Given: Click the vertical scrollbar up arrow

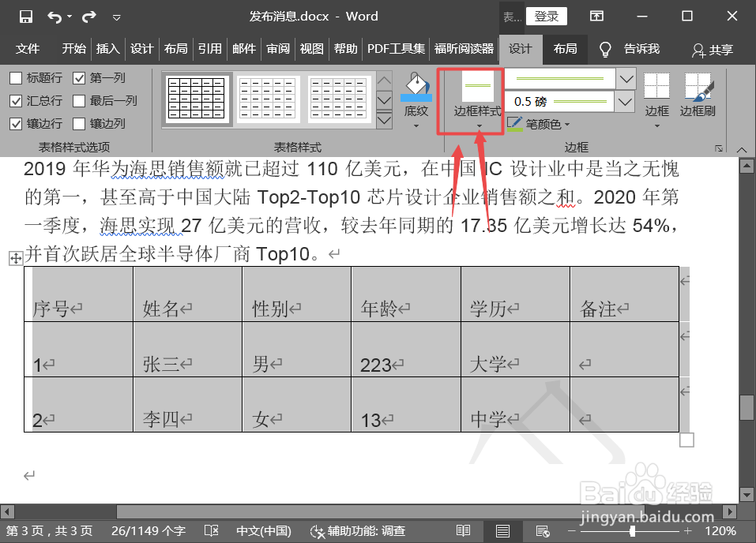Looking at the screenshot, I should pyautogui.click(x=747, y=167).
